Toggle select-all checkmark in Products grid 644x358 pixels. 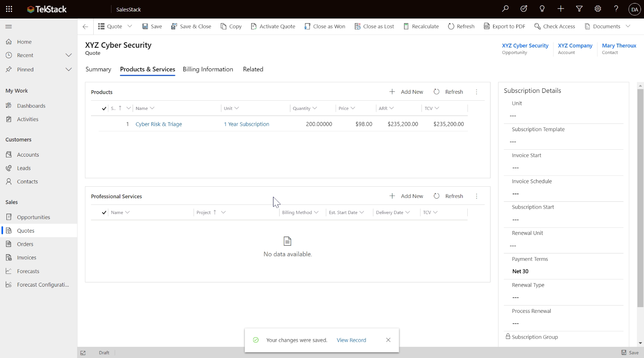pyautogui.click(x=104, y=108)
